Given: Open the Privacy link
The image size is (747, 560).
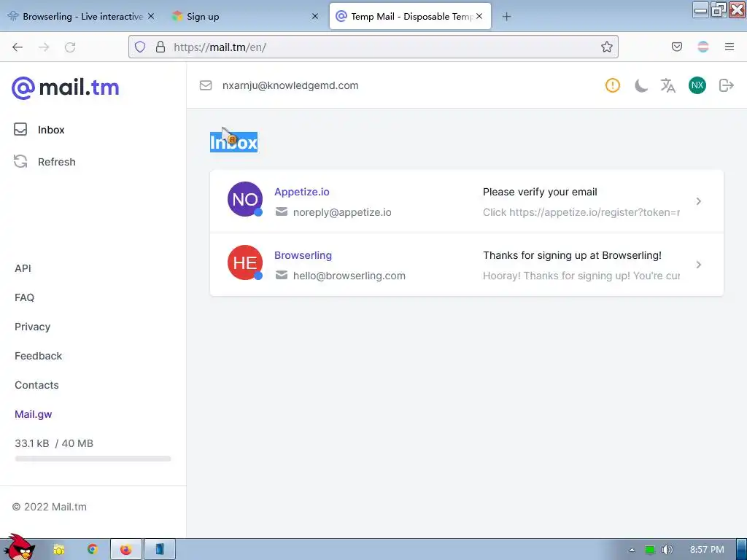Looking at the screenshot, I should pyautogui.click(x=32, y=327).
